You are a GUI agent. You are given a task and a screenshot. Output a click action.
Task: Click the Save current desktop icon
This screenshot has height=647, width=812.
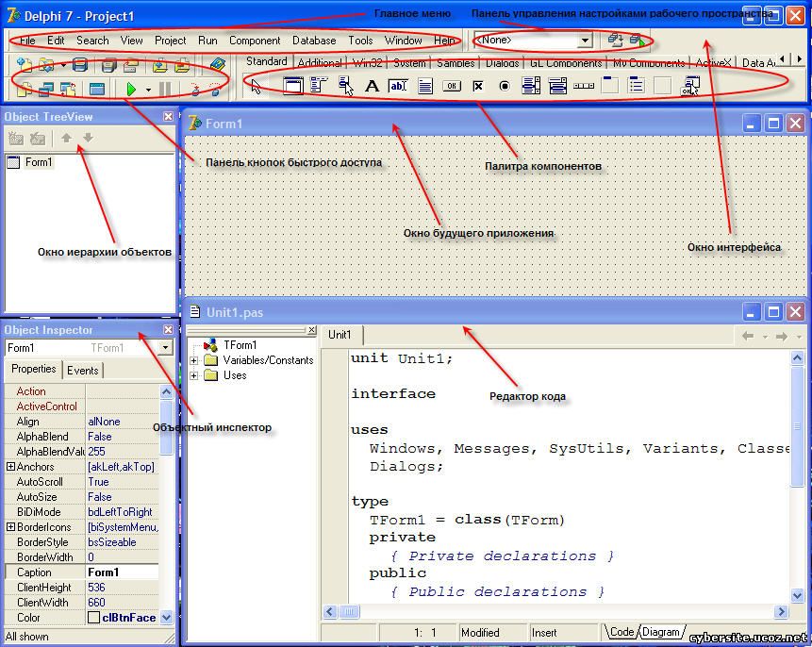[x=615, y=40]
